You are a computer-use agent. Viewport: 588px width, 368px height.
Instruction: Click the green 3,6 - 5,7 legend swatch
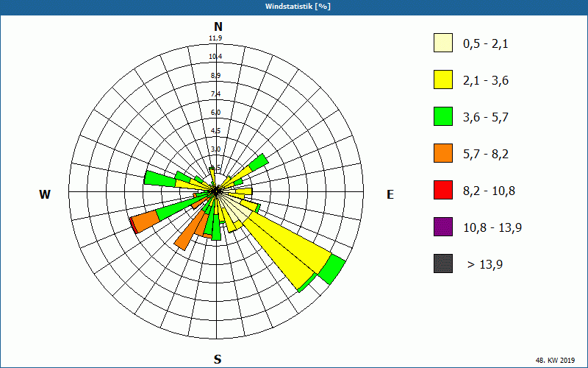click(443, 116)
